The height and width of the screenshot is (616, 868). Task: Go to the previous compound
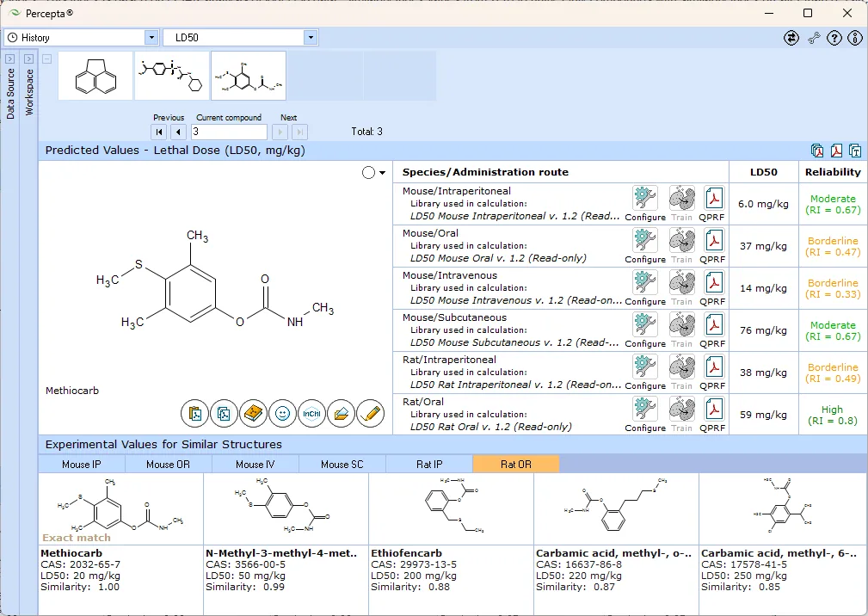(178, 132)
